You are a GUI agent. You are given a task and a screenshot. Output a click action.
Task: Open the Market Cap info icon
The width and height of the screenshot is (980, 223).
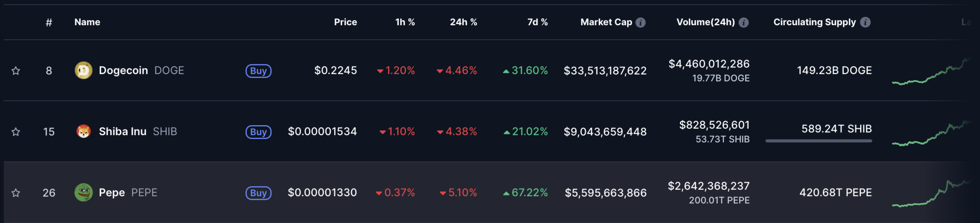(x=640, y=22)
